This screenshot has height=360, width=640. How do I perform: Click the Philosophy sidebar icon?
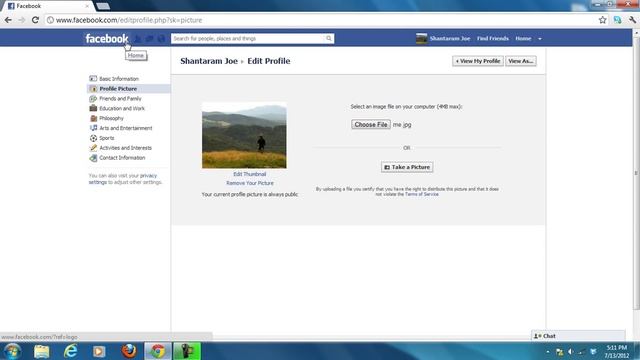(93, 118)
